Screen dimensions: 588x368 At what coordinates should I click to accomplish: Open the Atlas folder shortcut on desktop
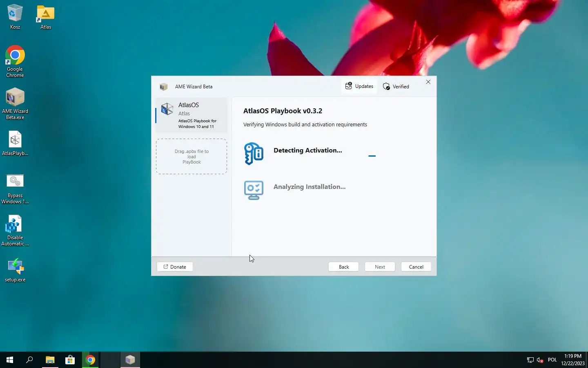pyautogui.click(x=46, y=17)
